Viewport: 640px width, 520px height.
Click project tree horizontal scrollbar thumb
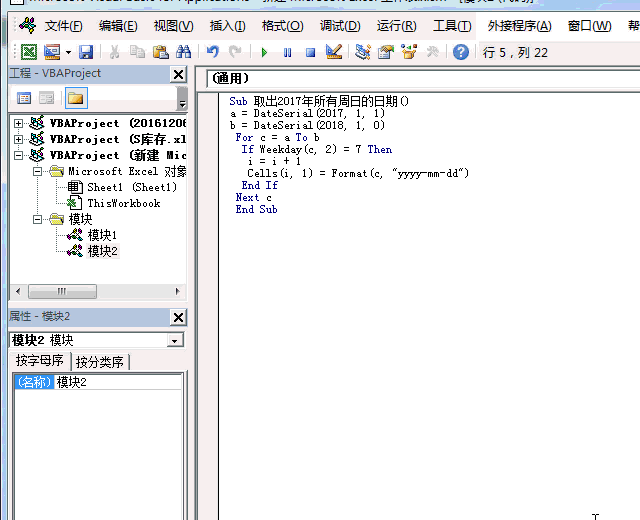(62, 291)
